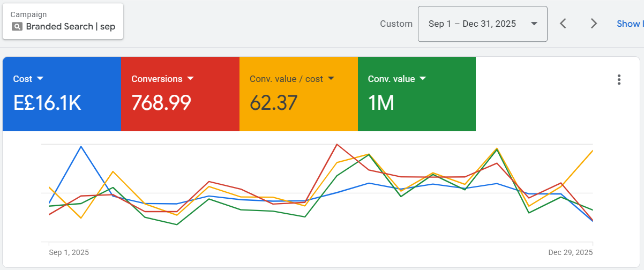
Task: Expand the Conv. value metric dropdown arrow
Action: point(423,79)
